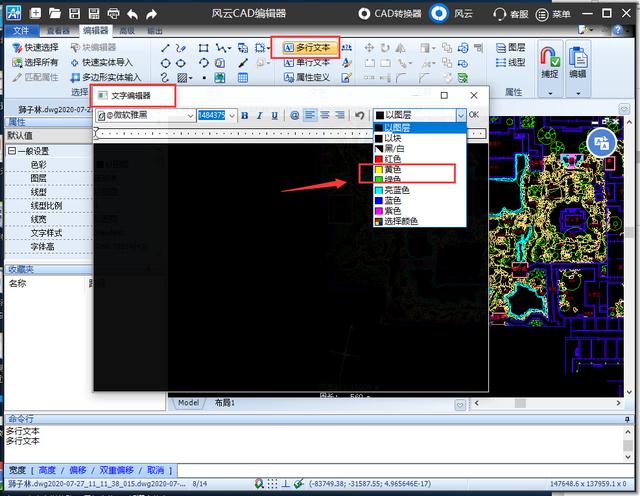Click the New file icon in title bar
Screen dimensions: 640x496
[x=36, y=13]
